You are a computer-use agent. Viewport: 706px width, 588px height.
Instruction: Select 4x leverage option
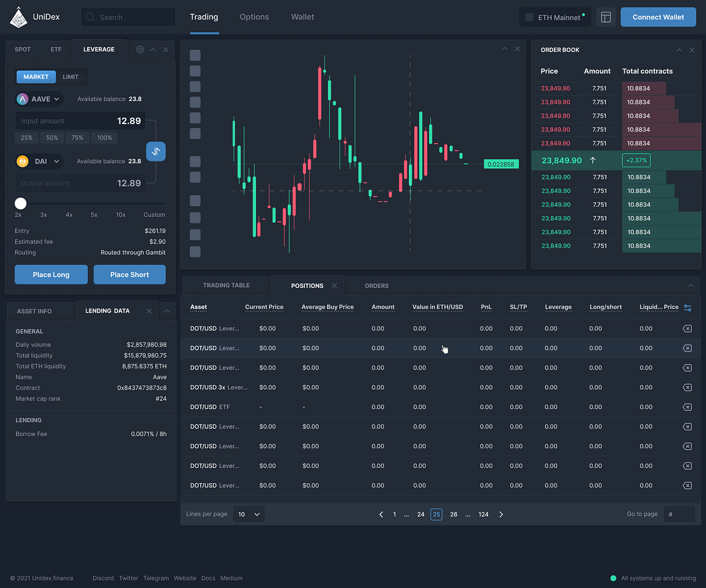pos(69,215)
